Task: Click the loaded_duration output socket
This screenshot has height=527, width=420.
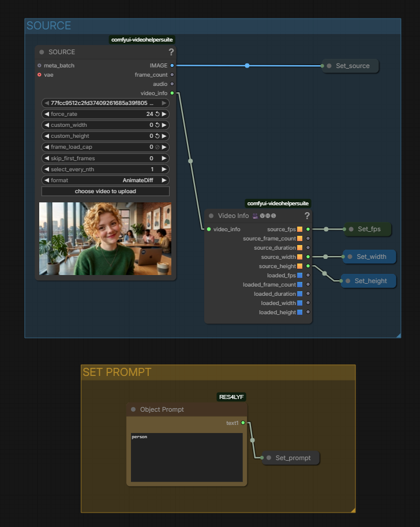Action: point(308,293)
